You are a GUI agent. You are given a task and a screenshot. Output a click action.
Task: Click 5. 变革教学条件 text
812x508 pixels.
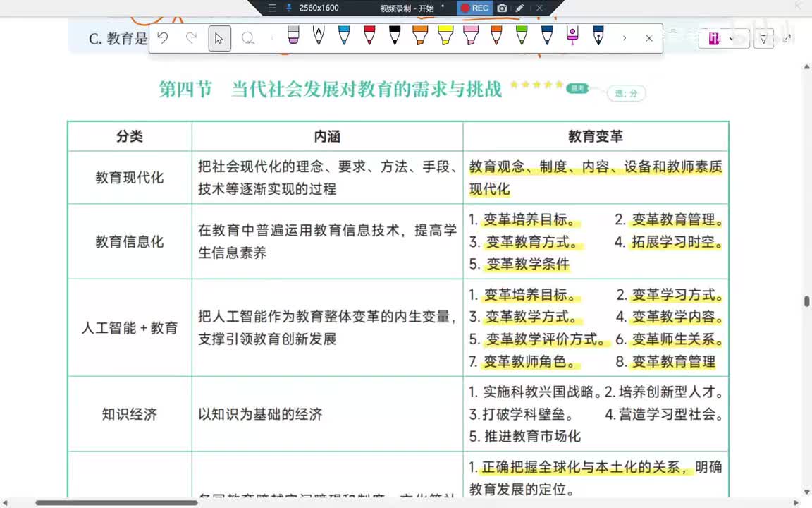pos(519,264)
